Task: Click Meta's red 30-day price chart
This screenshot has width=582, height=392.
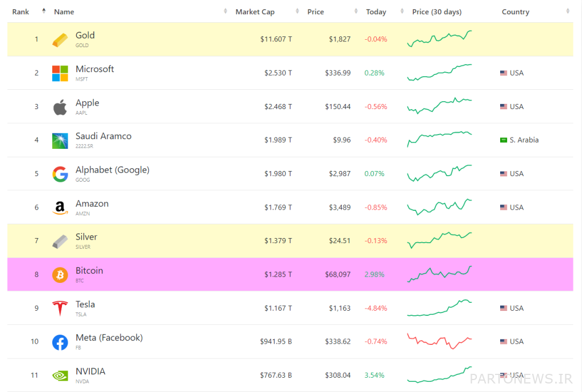Action: pos(439,341)
